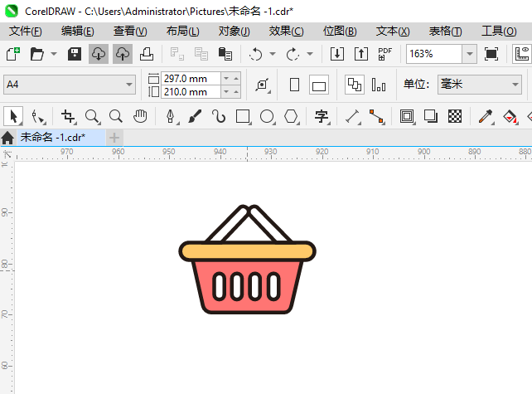Screen dimensions: 532x394
Task: Increase page width with up stepper
Action: (236, 79)
